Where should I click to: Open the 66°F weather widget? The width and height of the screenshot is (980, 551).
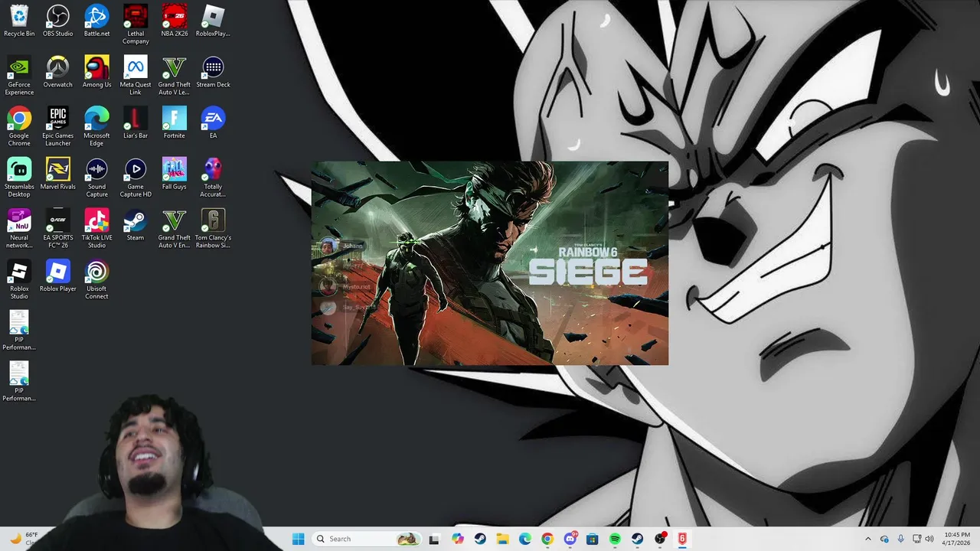(x=24, y=539)
